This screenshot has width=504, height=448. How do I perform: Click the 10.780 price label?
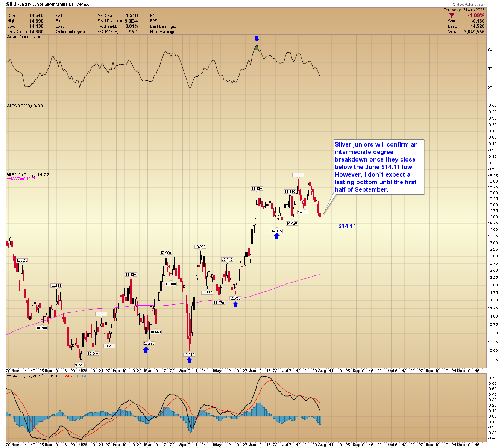(42, 328)
